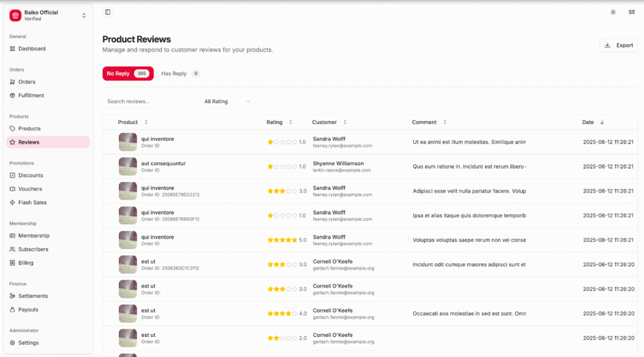Click the Baiko Official red store logo
Image resolution: width=644 pixels, height=357 pixels.
[15, 16]
